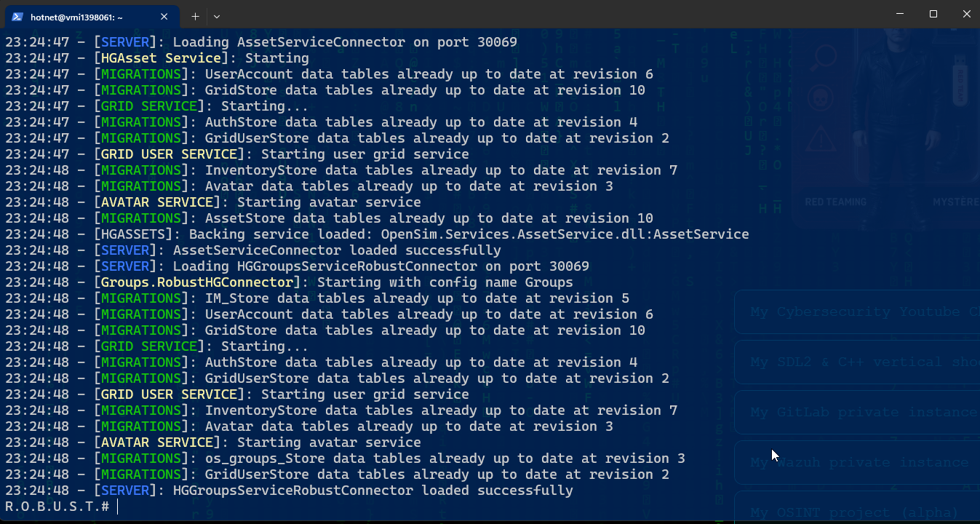Expand the new tab profile dropdown chevron
The width and height of the screenshot is (980, 524).
(x=217, y=16)
